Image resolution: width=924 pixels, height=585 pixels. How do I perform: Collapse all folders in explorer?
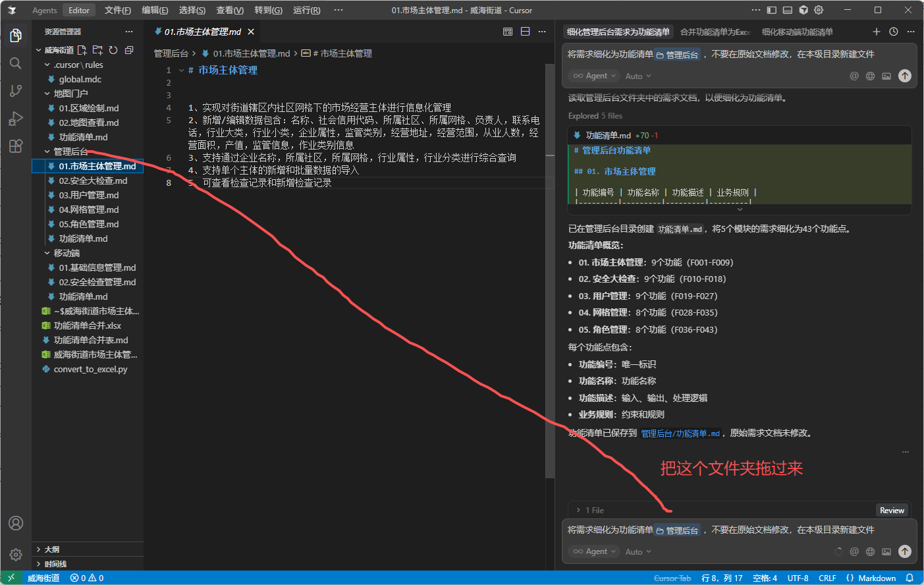coord(129,50)
